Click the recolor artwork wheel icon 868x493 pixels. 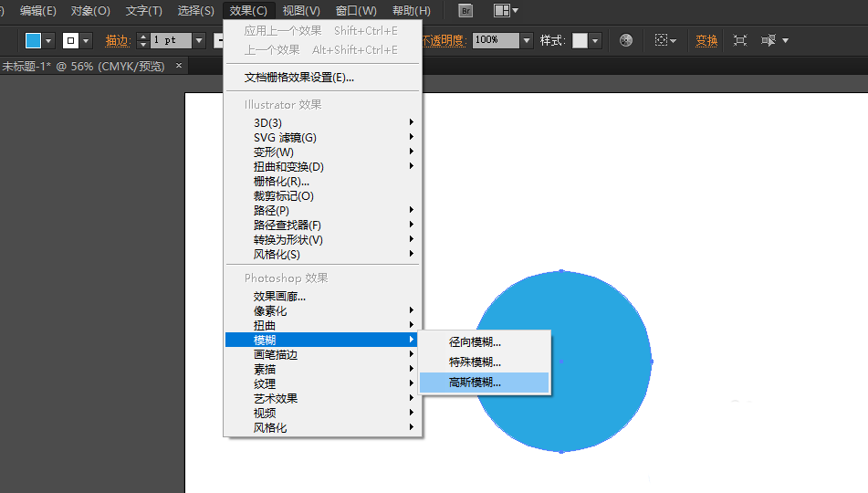click(x=625, y=40)
